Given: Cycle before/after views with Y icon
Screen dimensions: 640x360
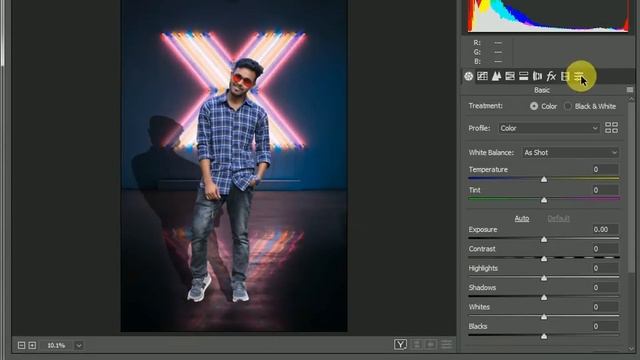Looking at the screenshot, I should [400, 344].
